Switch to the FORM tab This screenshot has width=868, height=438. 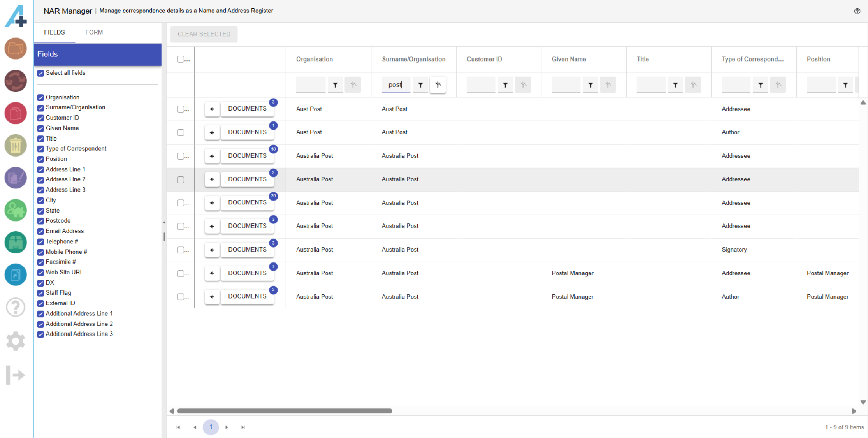[x=94, y=32]
